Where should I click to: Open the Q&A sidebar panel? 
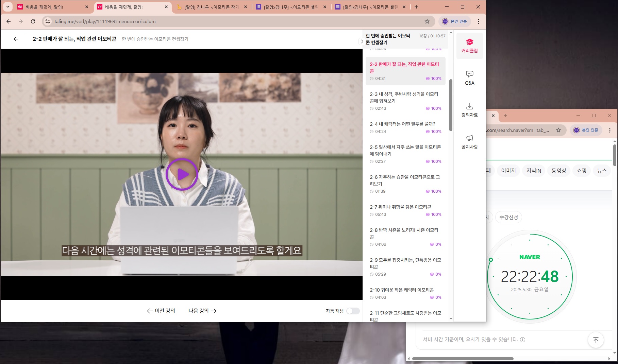tap(469, 78)
